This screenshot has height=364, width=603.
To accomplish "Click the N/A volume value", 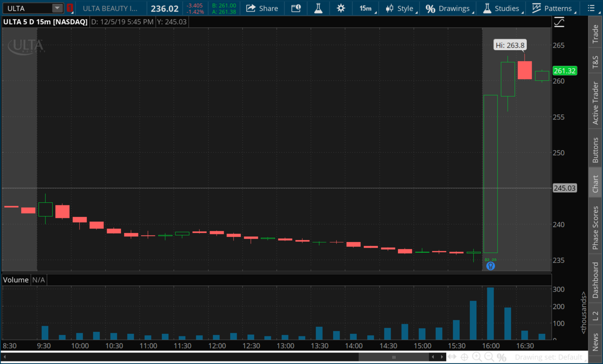I will (x=39, y=280).
